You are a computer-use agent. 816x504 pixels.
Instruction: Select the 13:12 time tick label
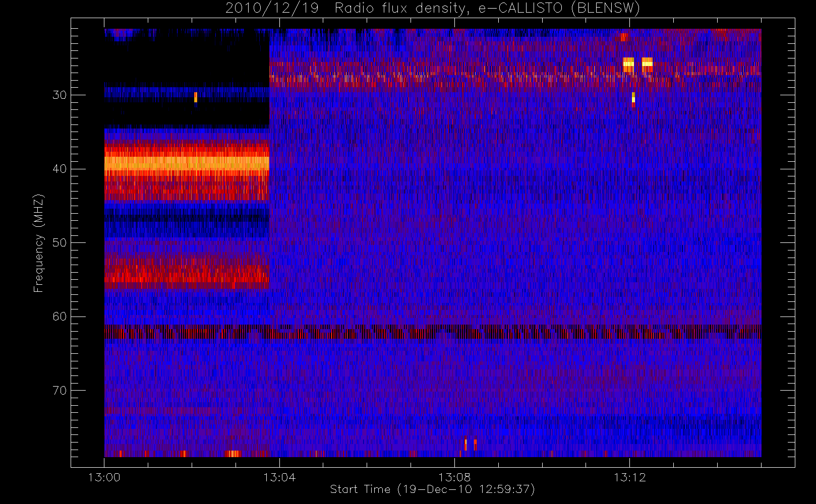pyautogui.click(x=629, y=477)
